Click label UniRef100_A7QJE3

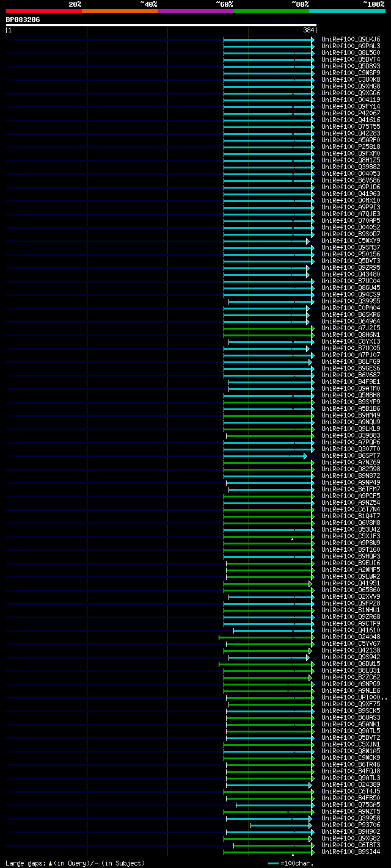point(351,214)
